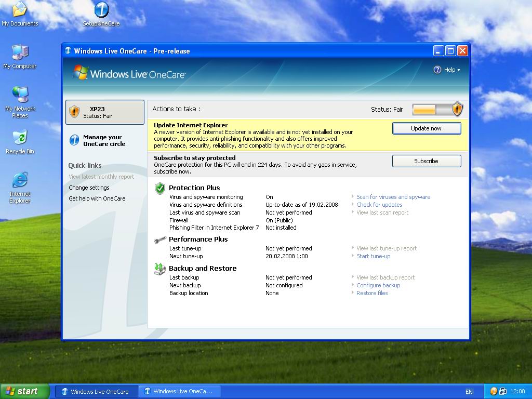Open the Windows Start button
This screenshot has height=399, width=532.
pyautogui.click(x=24, y=391)
